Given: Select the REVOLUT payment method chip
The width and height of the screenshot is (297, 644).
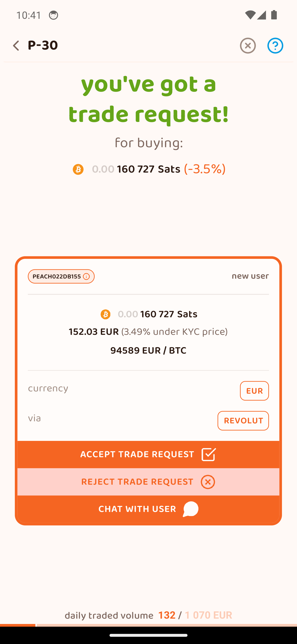Looking at the screenshot, I should pyautogui.click(x=243, y=421).
